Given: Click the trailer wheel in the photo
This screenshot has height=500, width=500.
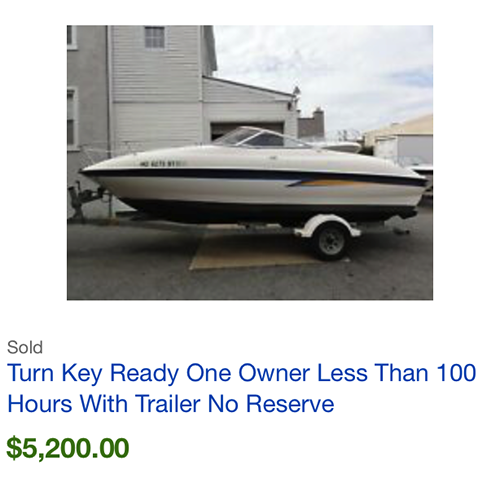Looking at the screenshot, I should [x=330, y=240].
